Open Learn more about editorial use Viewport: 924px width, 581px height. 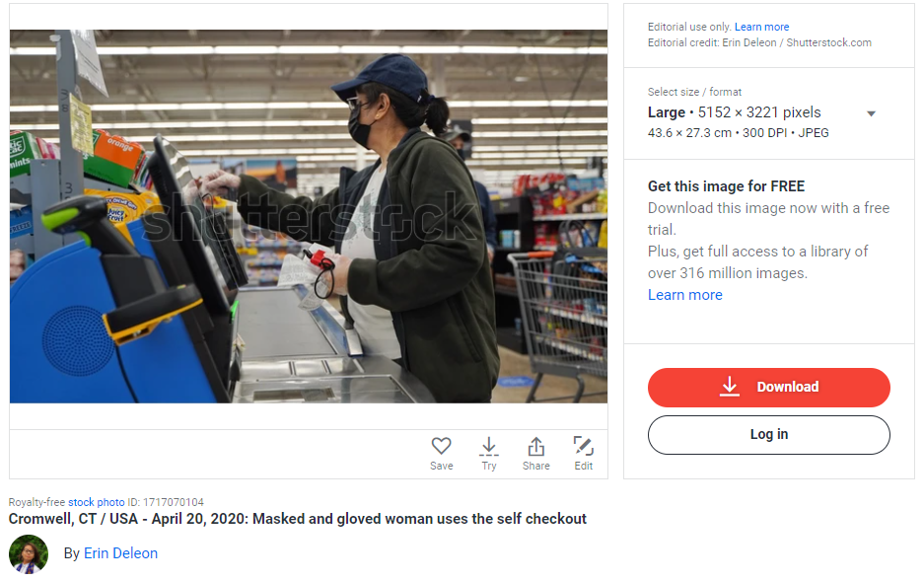(761, 27)
